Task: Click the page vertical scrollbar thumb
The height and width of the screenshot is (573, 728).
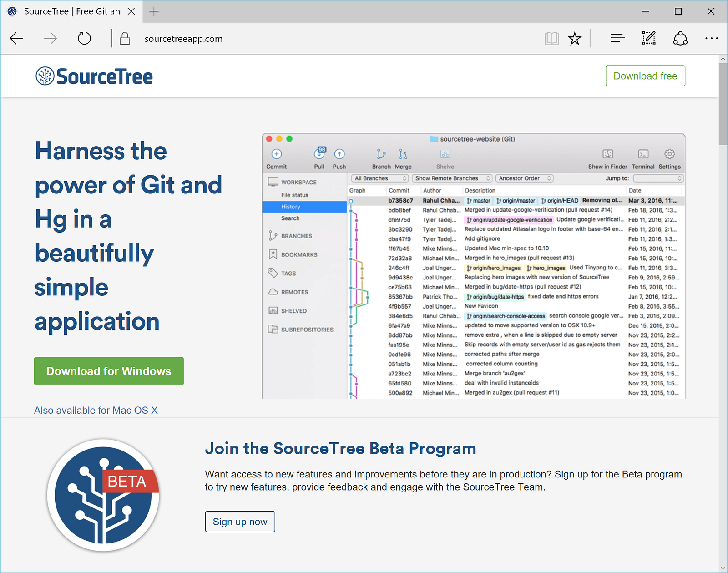Action: click(x=723, y=104)
